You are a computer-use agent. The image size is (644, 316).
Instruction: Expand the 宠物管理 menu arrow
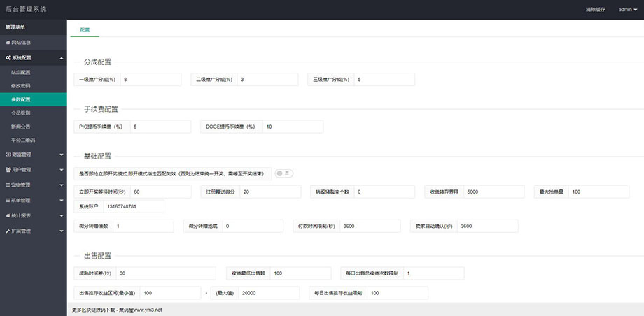tap(61, 185)
